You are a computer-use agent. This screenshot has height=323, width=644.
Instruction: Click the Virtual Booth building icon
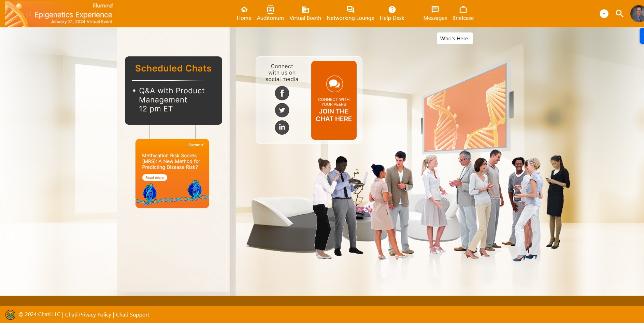pos(305,10)
